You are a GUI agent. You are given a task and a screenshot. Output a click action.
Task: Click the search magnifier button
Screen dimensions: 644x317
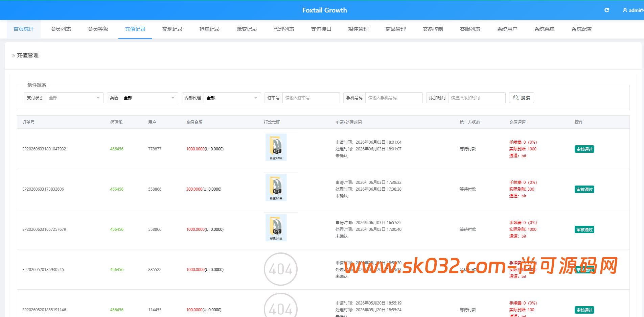[521, 98]
